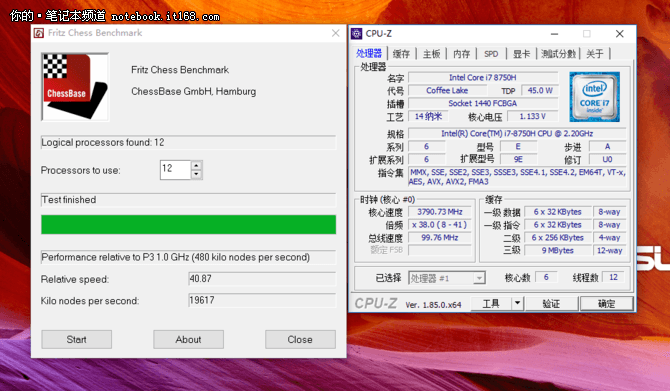The image size is (670, 391).
Task: Click the 确定 button in CPU-Z
Action: [606, 303]
